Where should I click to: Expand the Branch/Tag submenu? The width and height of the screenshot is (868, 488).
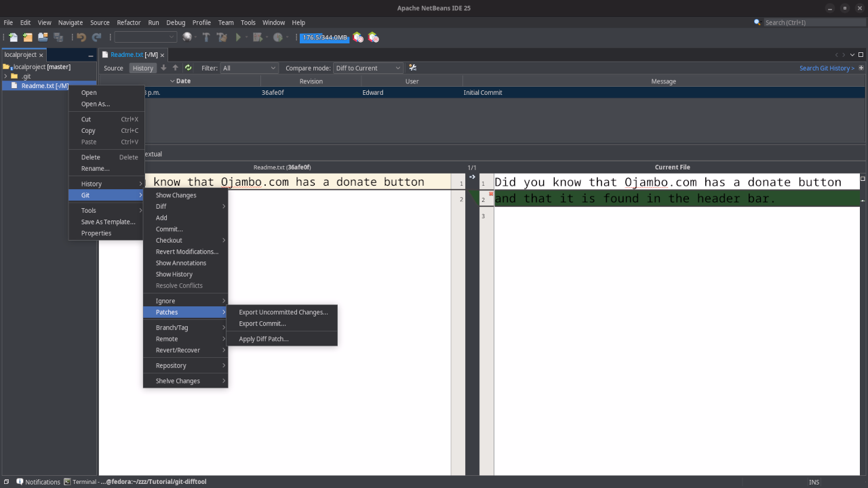[185, 327]
